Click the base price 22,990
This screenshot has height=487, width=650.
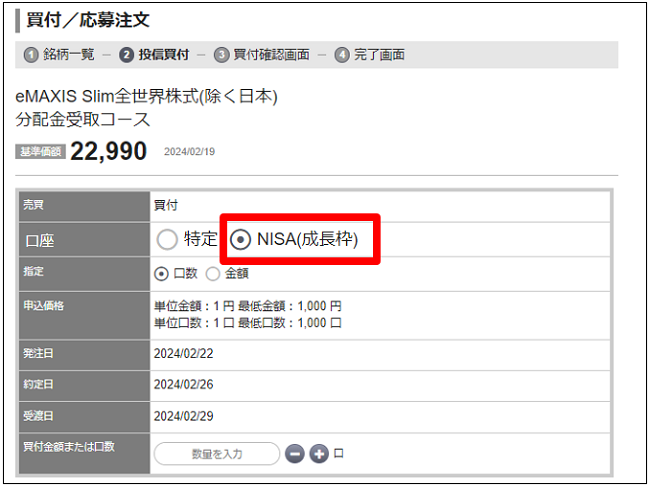pyautogui.click(x=109, y=151)
